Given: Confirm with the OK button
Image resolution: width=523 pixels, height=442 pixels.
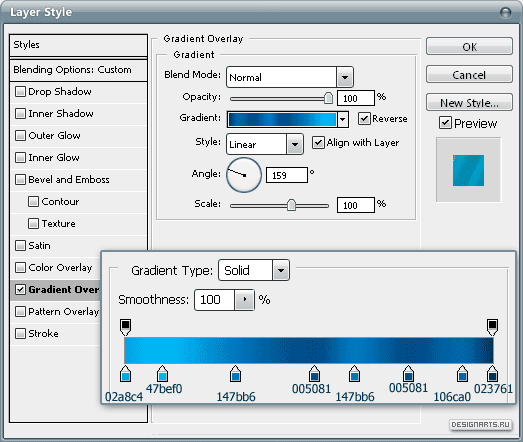Looking at the screenshot, I should [x=469, y=46].
